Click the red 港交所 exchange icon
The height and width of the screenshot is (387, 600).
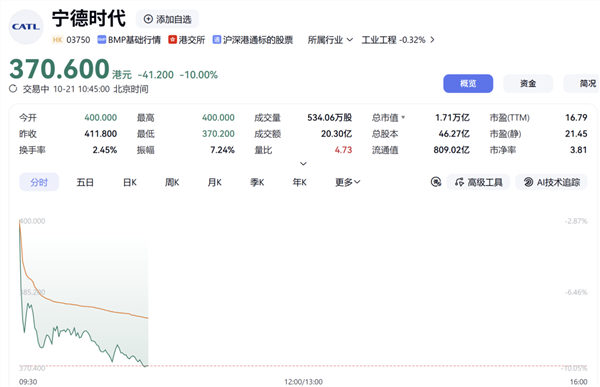coord(173,40)
